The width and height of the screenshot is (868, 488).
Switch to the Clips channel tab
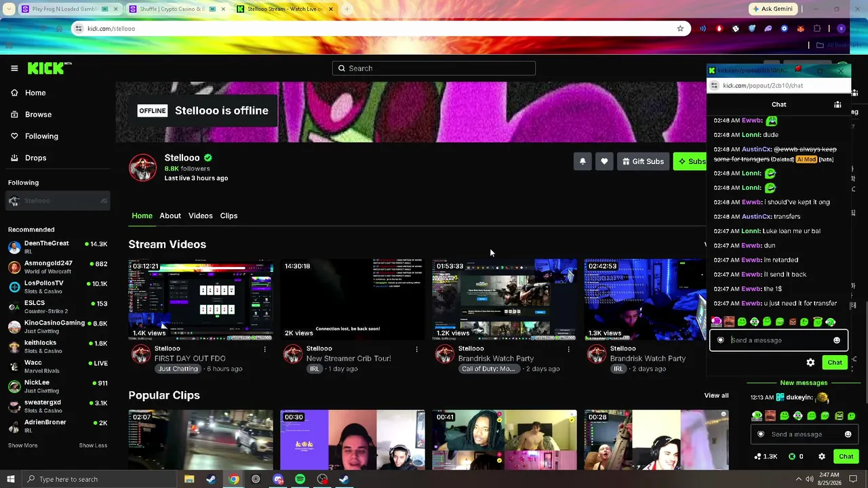[x=229, y=216]
